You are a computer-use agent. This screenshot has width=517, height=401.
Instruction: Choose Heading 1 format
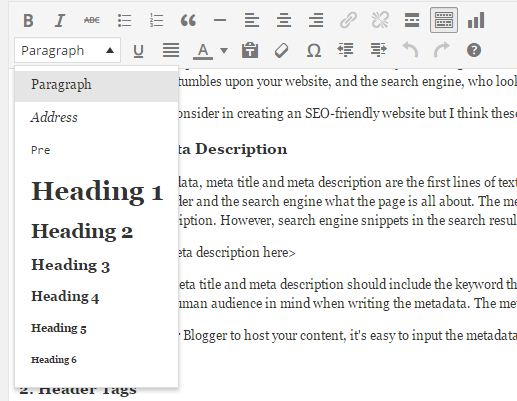96,192
